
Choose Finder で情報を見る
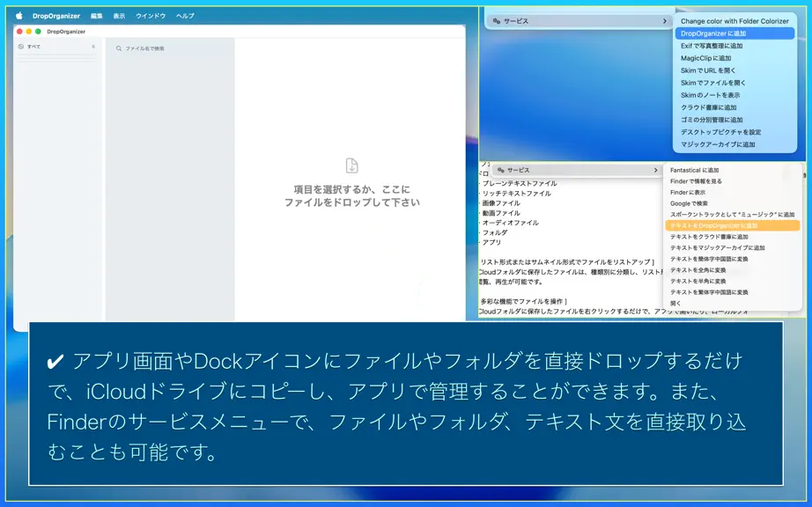732,181
